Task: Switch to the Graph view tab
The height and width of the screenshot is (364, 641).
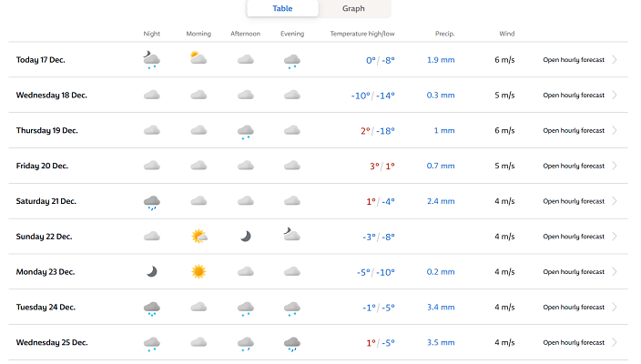Action: point(353,9)
